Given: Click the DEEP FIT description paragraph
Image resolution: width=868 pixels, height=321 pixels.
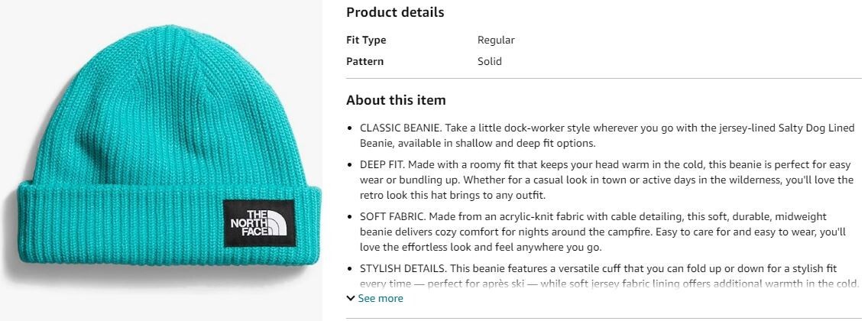Looking at the screenshot, I should (607, 180).
